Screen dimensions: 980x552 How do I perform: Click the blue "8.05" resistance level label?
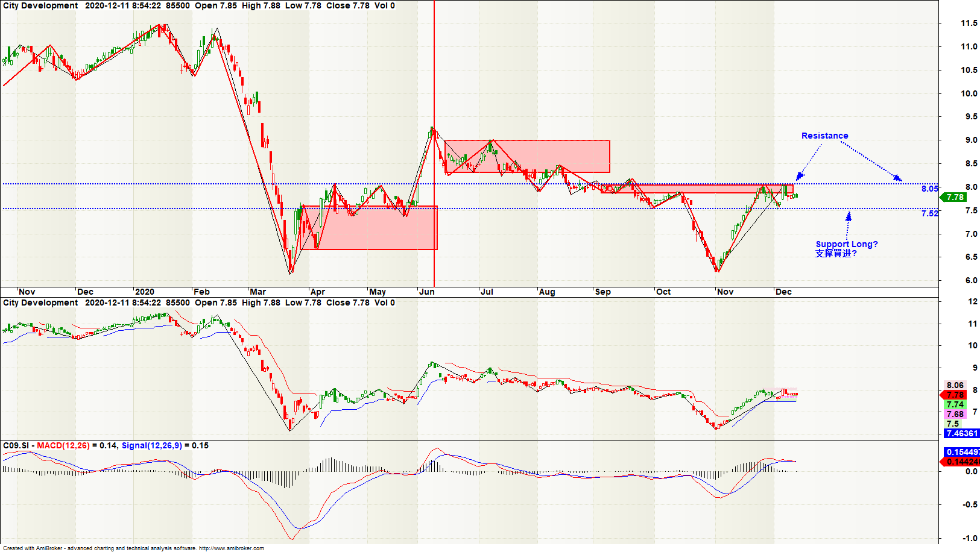(929, 189)
